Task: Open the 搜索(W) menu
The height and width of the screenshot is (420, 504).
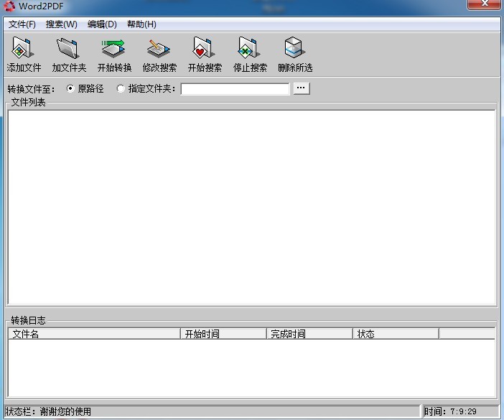Action: coord(62,24)
